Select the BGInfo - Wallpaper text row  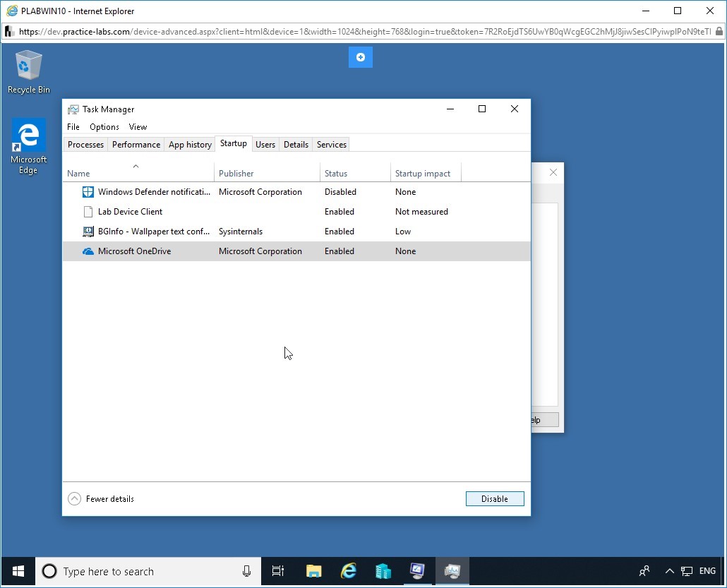tap(296, 232)
